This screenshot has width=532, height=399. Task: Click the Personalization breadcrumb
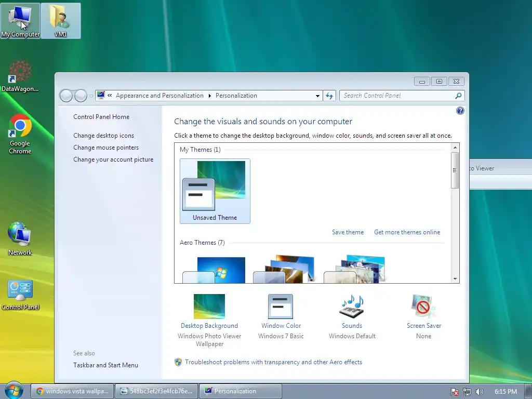click(236, 96)
